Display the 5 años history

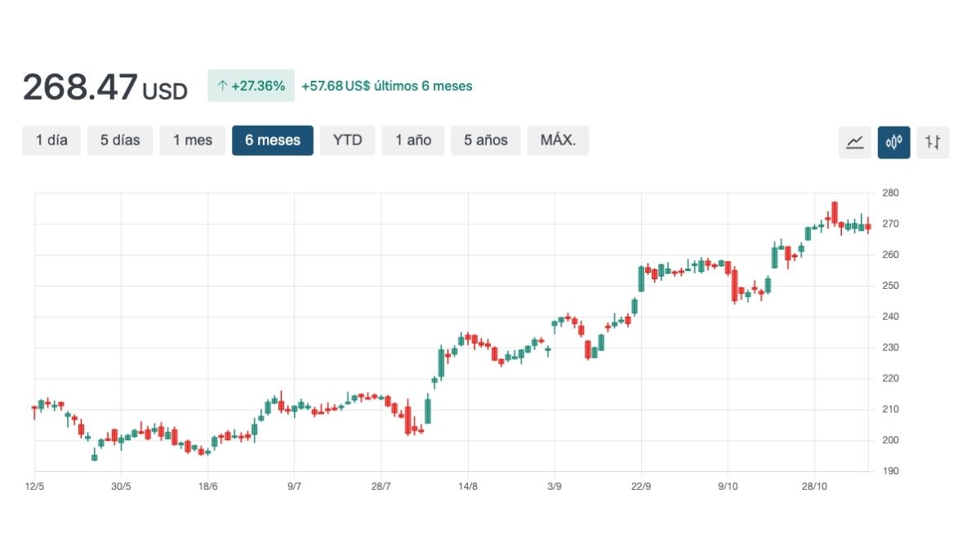point(485,140)
